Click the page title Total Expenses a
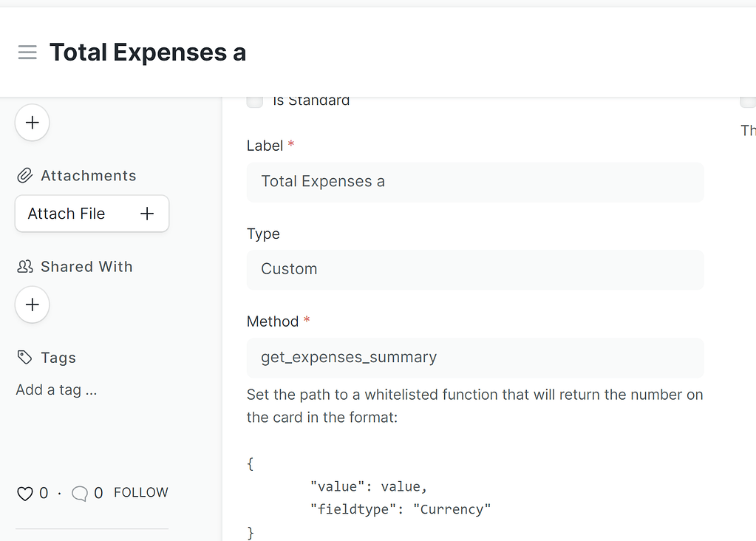This screenshot has width=756, height=541. pos(148,52)
